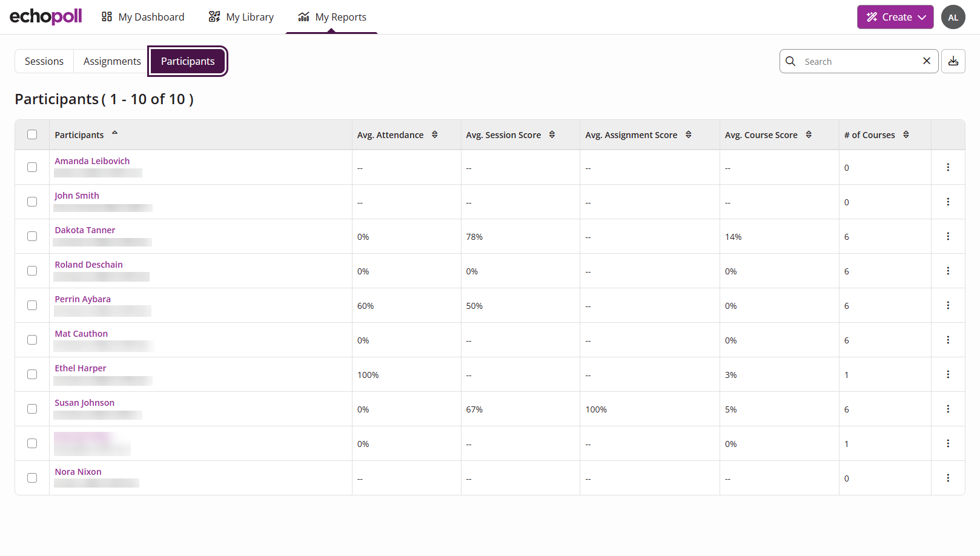
Task: Open My Dashboard
Action: point(143,17)
